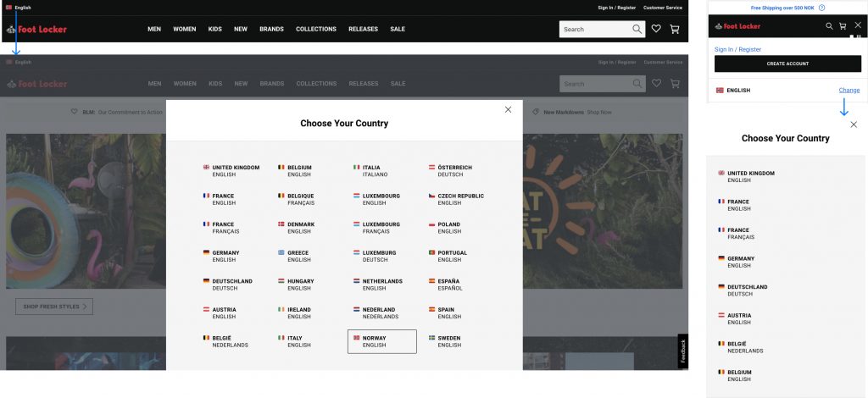Click the Change link beside ENGLISH
Image resolution: width=868 pixels, height=398 pixels.
coord(849,90)
